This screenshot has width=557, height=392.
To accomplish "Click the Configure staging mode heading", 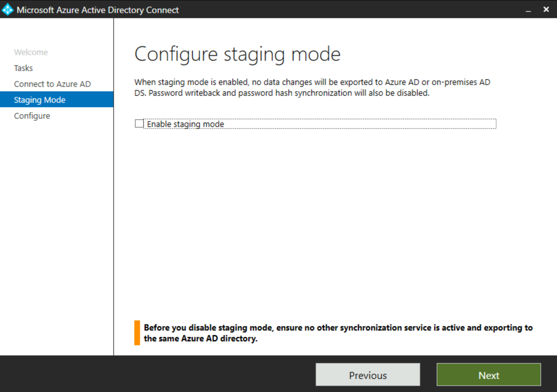I will coord(237,53).
